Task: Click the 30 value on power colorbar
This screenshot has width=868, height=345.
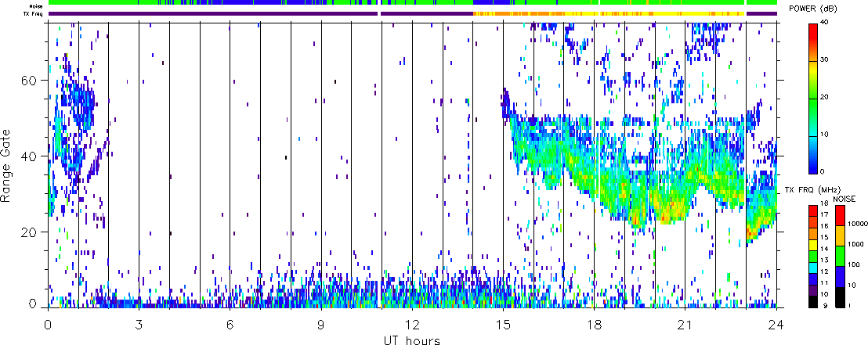Action: (823, 60)
